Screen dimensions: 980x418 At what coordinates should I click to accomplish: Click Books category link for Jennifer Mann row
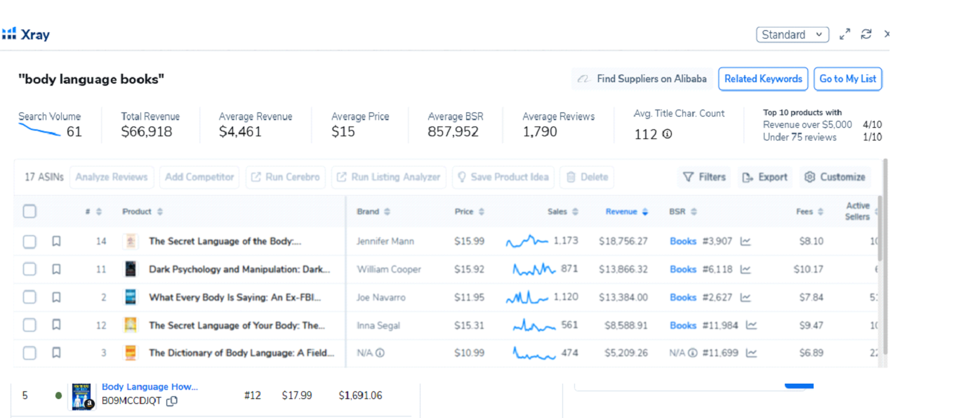(682, 241)
